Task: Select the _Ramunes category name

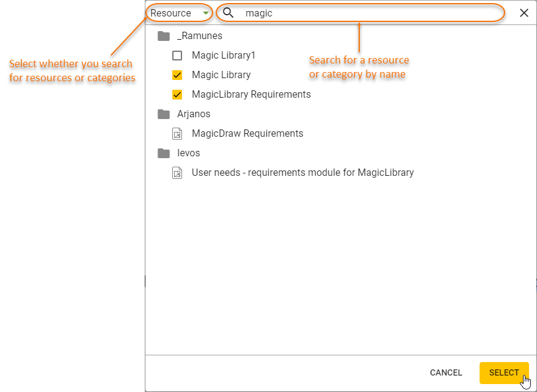Action: 200,35
